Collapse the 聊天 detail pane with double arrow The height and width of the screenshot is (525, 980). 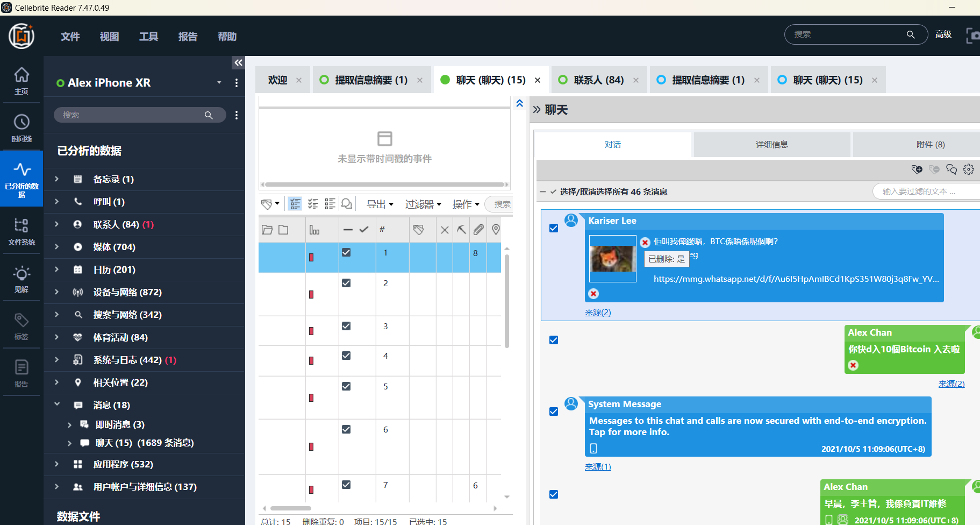(537, 110)
